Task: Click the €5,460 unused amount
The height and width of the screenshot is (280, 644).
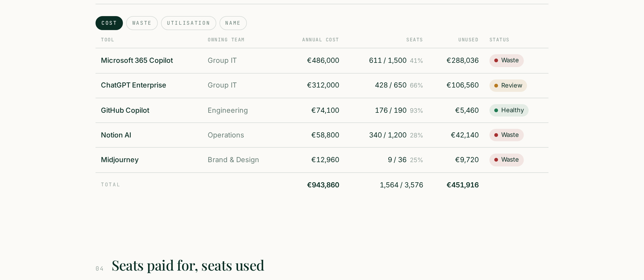Action: pos(467,110)
